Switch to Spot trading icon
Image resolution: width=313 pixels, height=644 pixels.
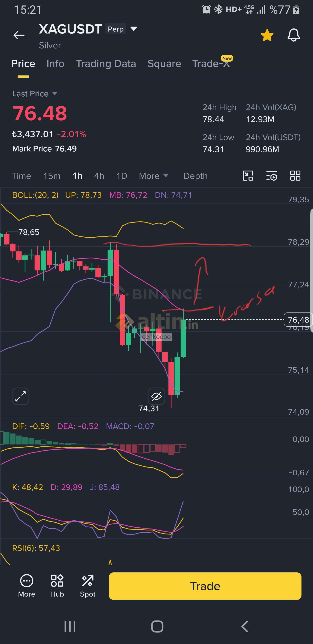click(x=88, y=586)
